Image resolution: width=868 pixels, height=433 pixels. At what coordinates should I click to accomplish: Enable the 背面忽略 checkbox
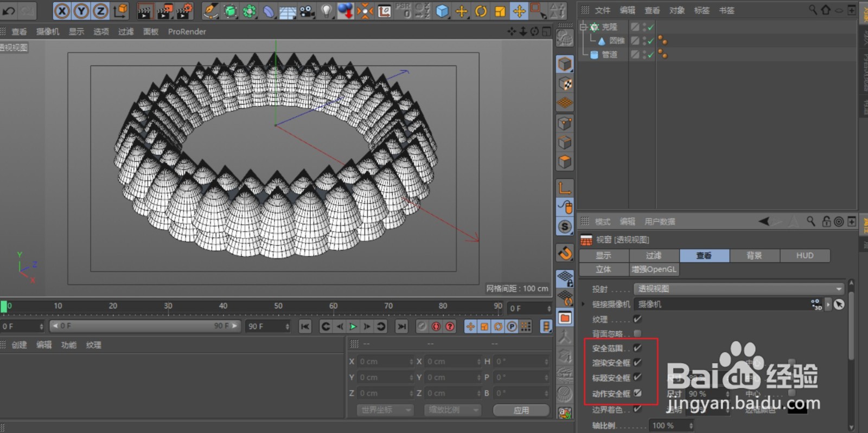[637, 333]
